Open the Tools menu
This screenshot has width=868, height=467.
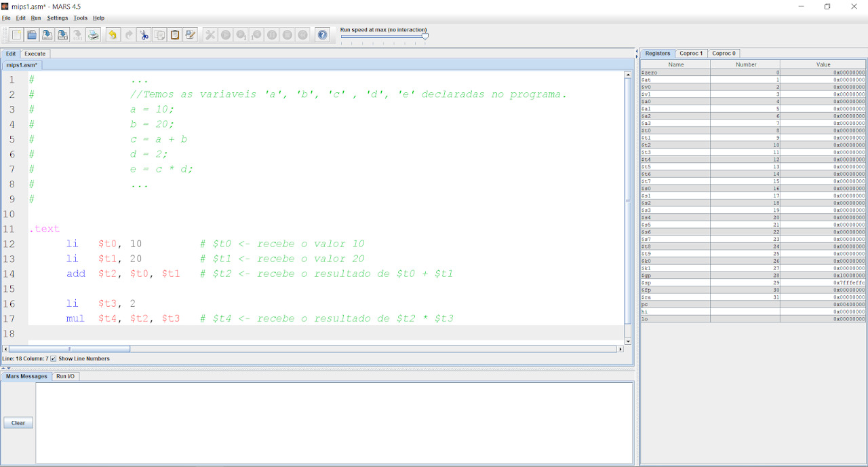coord(80,18)
